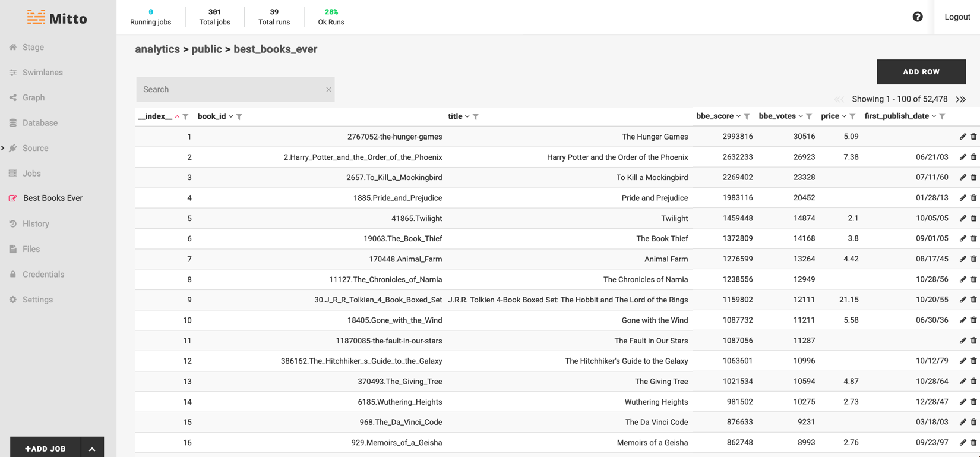Toggle sort direction on __index__ column
The width and height of the screenshot is (980, 457).
(177, 116)
